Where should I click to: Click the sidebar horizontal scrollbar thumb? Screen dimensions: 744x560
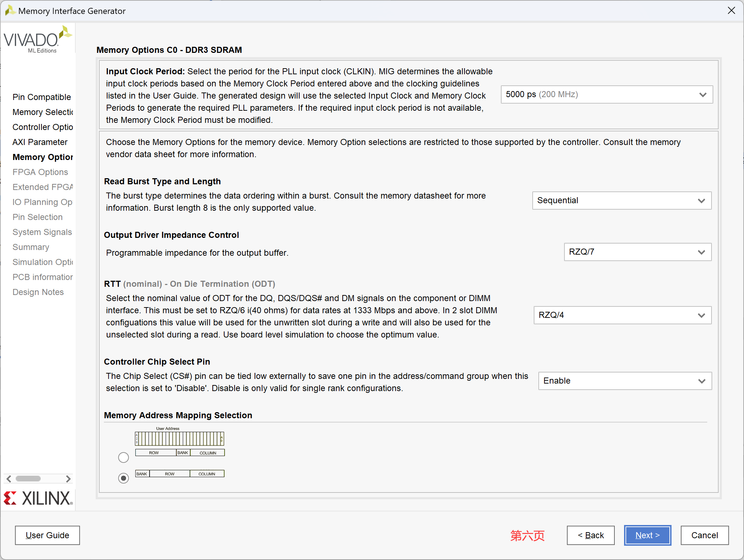click(28, 479)
